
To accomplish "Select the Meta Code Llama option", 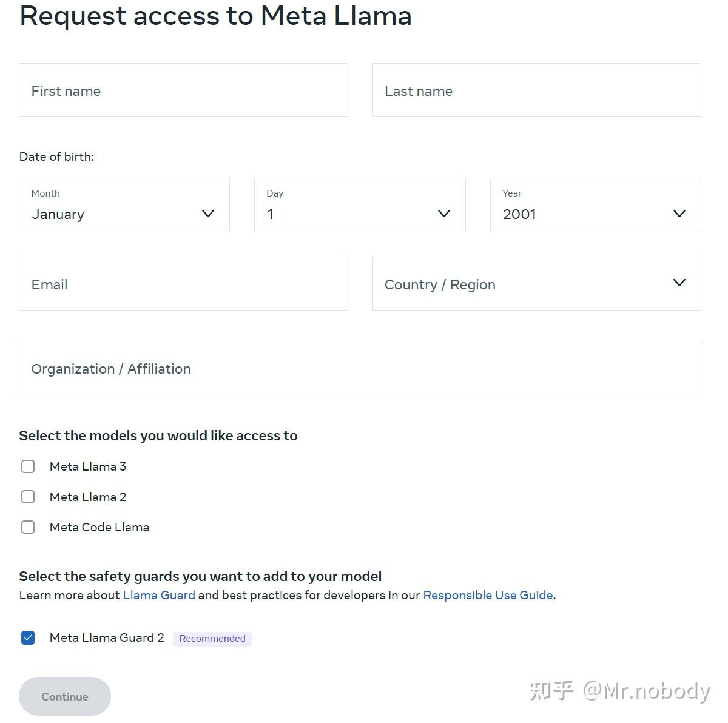I will click(x=28, y=527).
